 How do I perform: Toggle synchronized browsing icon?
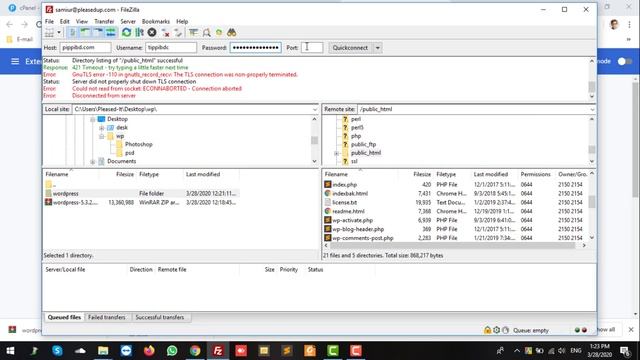219,33
